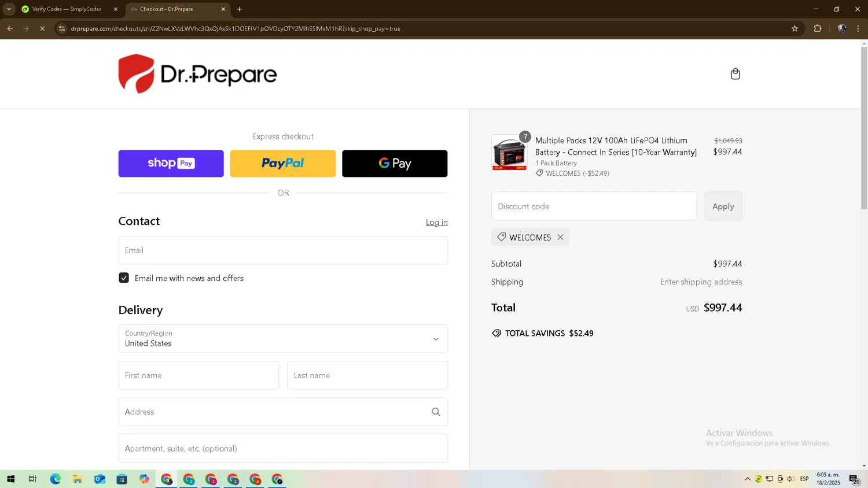Open the tab search dropdown

click(x=9, y=9)
